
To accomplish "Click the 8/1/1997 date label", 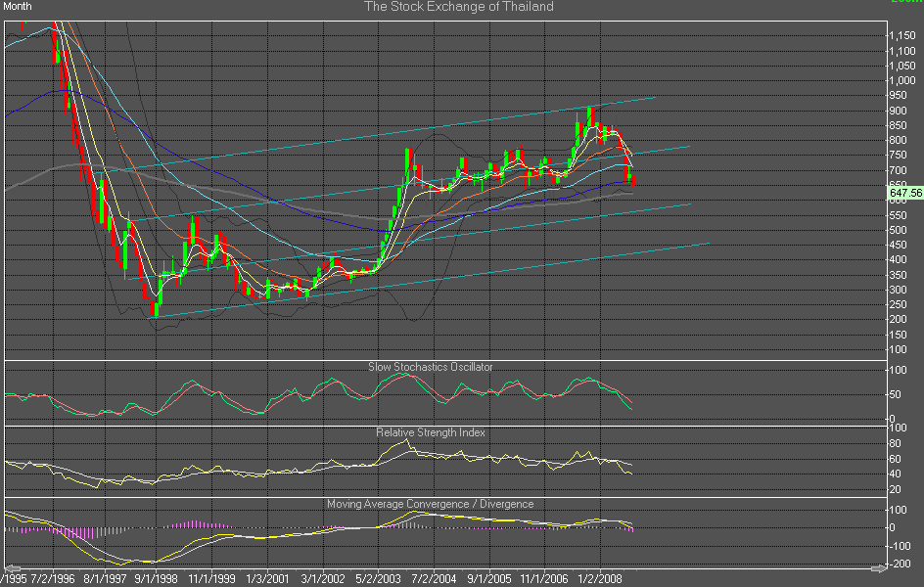I will tap(105, 579).
